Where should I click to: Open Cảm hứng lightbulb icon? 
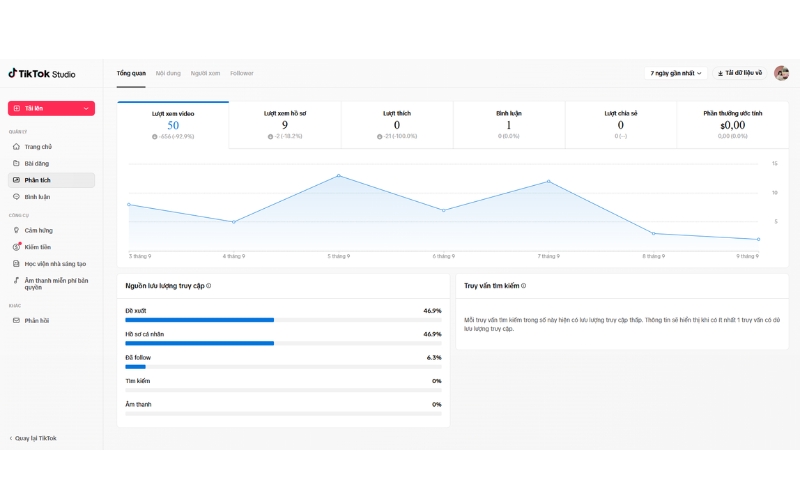16,230
